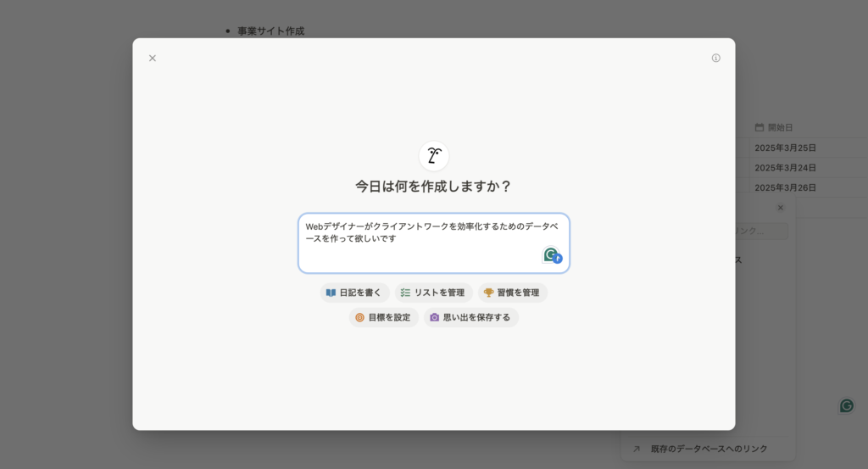Pick the 習慣を管理 trophy suggestion

[x=512, y=293]
